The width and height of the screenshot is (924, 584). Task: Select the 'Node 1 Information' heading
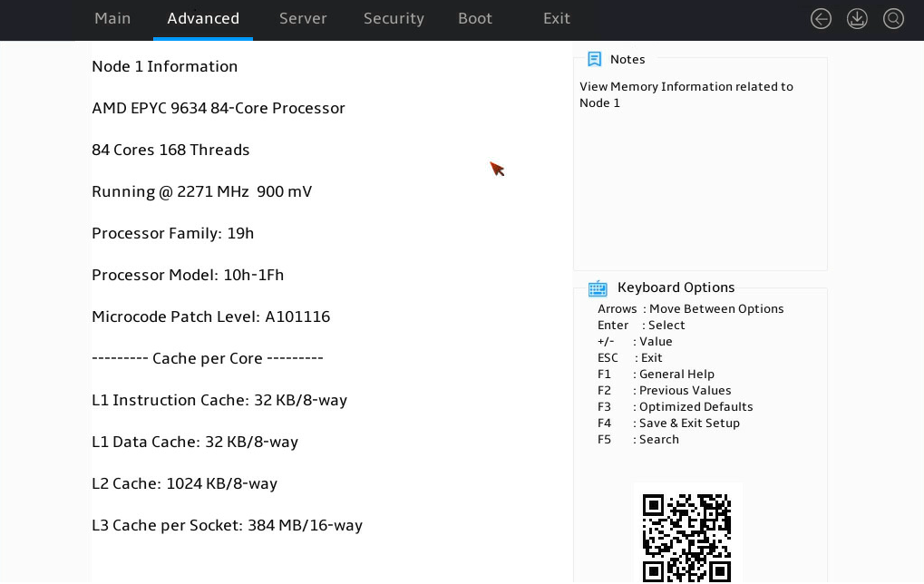pos(164,66)
